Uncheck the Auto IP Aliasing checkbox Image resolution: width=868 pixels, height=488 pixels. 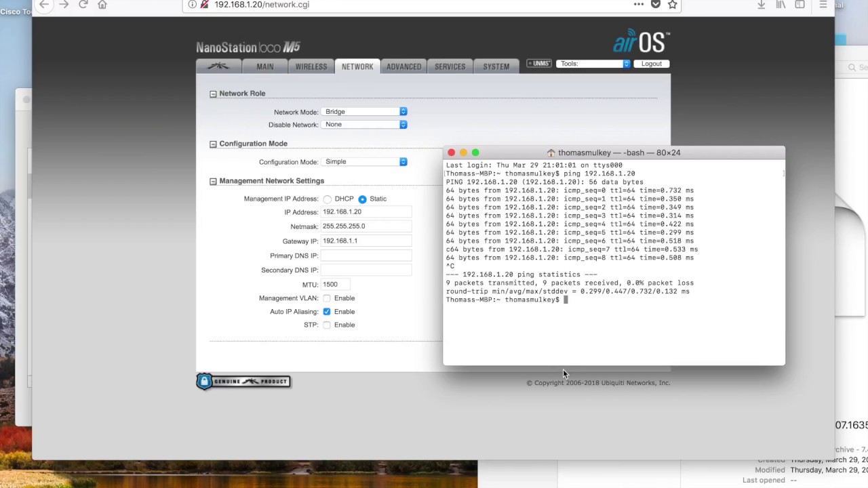[327, 312]
